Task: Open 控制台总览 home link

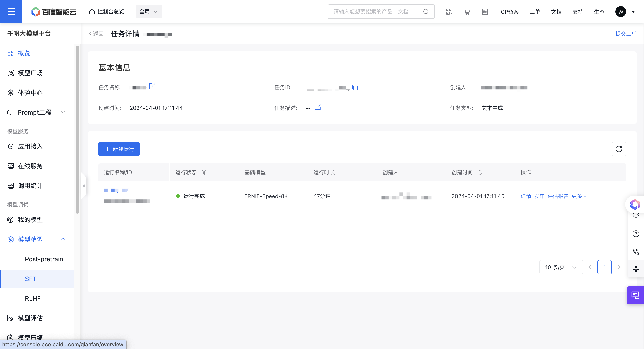Action: click(107, 11)
